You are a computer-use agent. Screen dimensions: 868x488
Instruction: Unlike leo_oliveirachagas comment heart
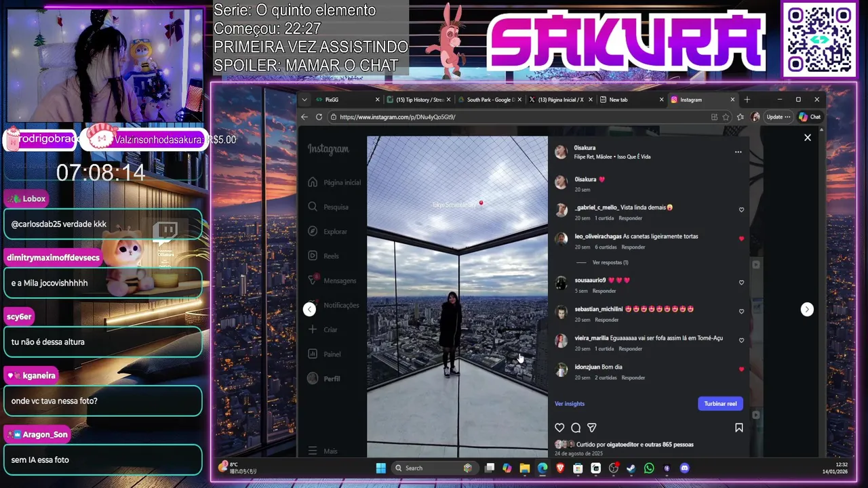click(x=741, y=239)
